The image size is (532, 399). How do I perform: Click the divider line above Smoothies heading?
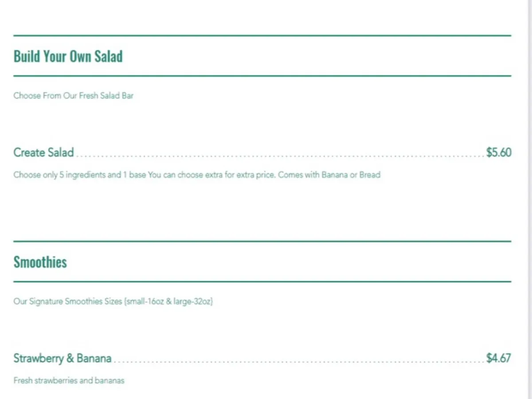coord(262,242)
